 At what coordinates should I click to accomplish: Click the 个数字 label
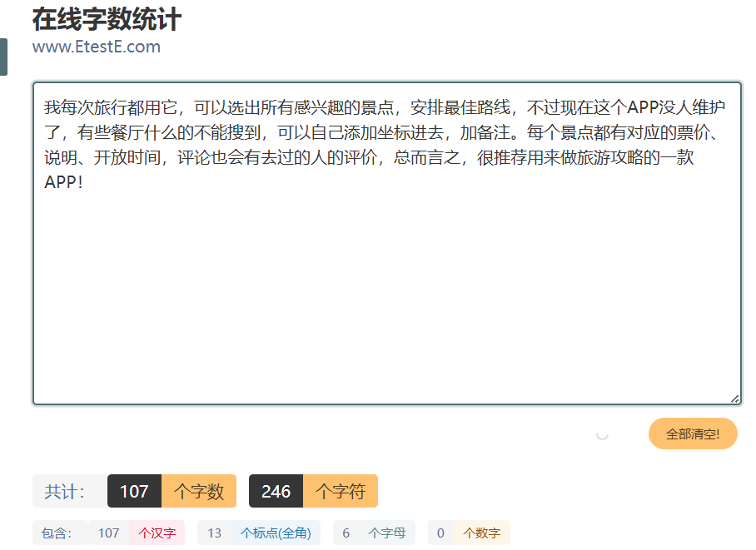pyautogui.click(x=482, y=533)
